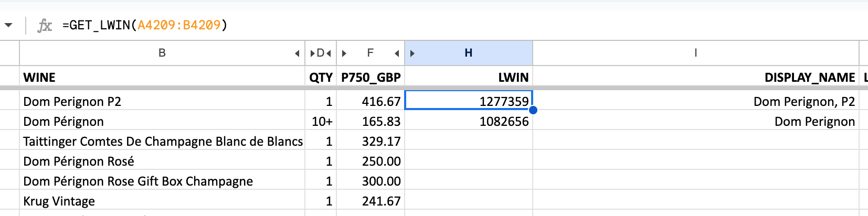This screenshot has height=216, width=868.
Task: Select the P750_GBP header cell
Action: coord(371,77)
